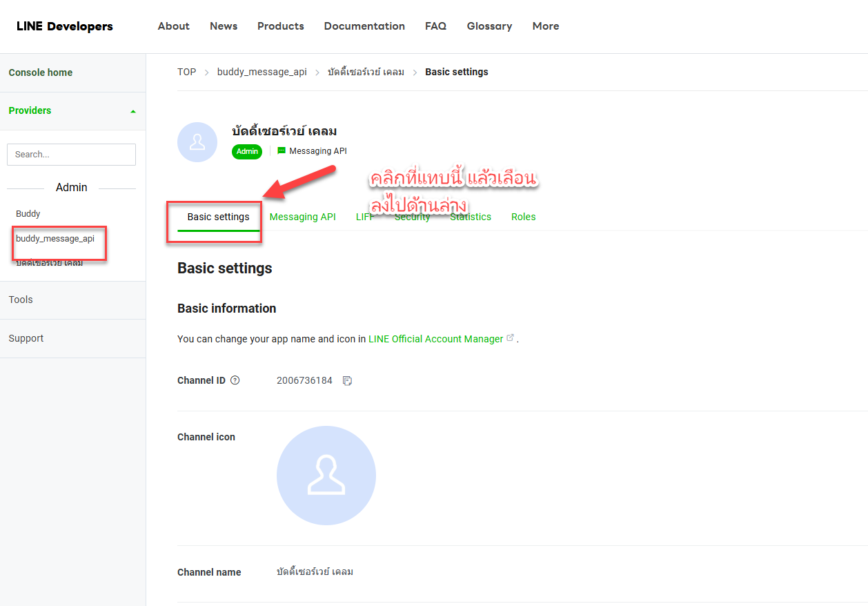This screenshot has height=606, width=868.
Task: Focus the provider Search field
Action: pyautogui.click(x=71, y=155)
